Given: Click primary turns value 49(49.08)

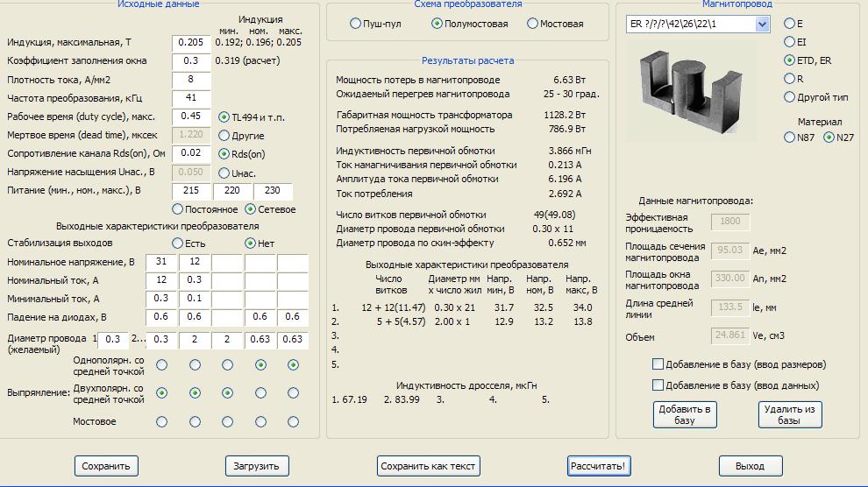Looking at the screenshot, I should pyautogui.click(x=554, y=215).
